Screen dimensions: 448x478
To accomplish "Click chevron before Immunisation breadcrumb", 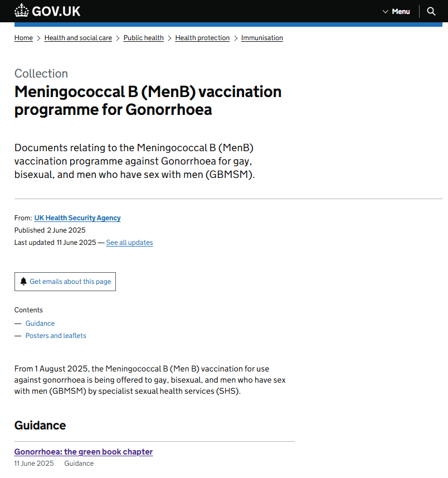I will click(236, 38).
